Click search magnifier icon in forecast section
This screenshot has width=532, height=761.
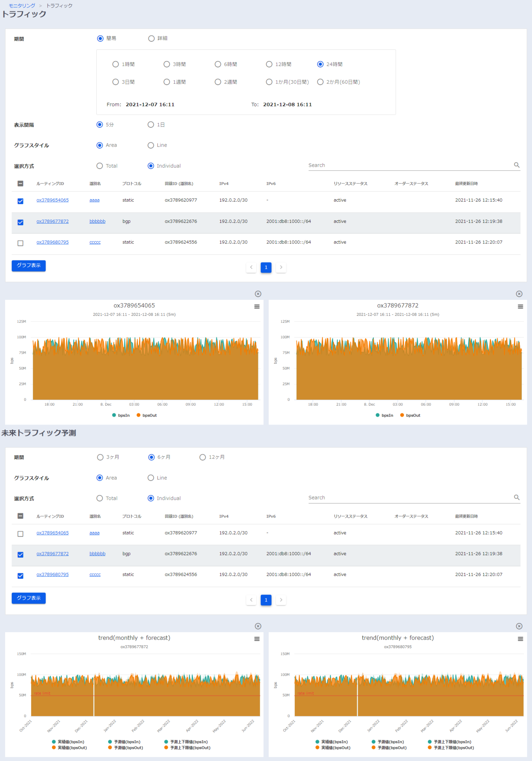516,497
